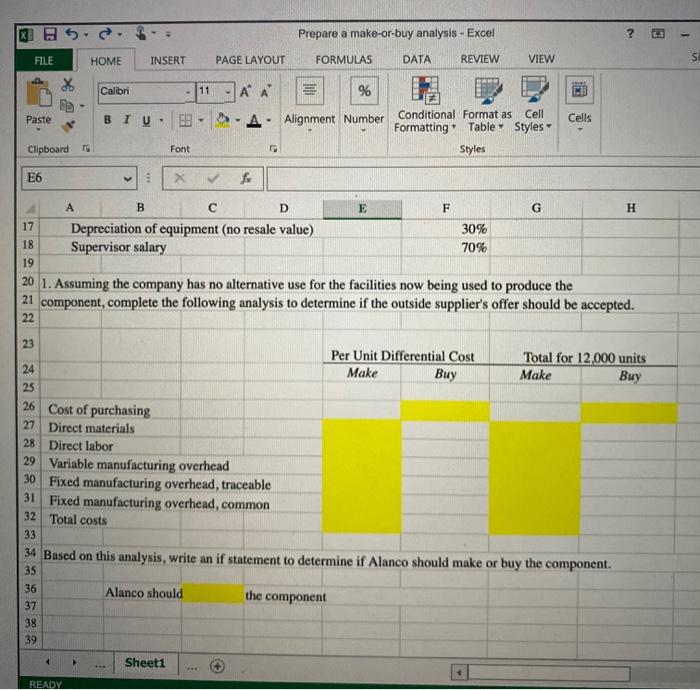Viewport: 700px width, 690px height.
Task: Click the Cell Styles icon
Action: (534, 89)
